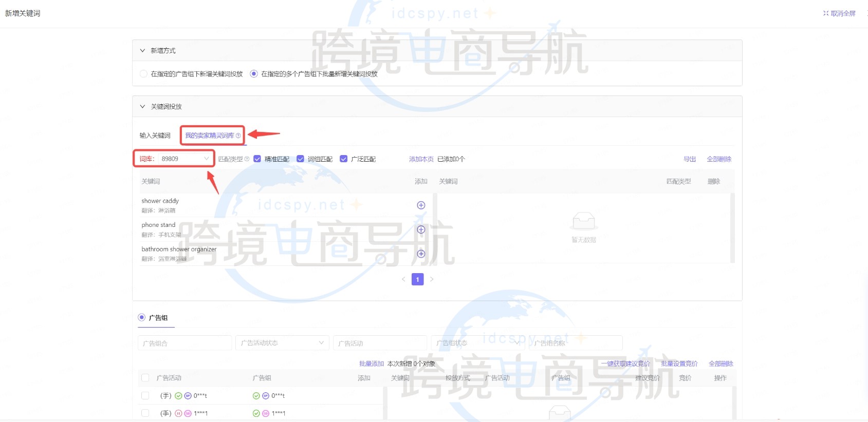Open 广告活动状态 dropdown
The image size is (868, 422).
click(282, 343)
